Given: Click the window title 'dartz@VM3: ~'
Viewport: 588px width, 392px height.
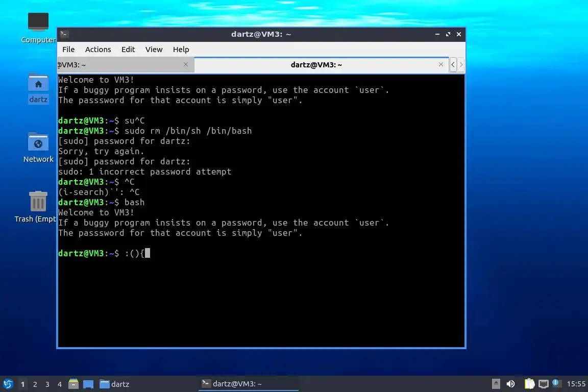Looking at the screenshot, I should (261, 34).
